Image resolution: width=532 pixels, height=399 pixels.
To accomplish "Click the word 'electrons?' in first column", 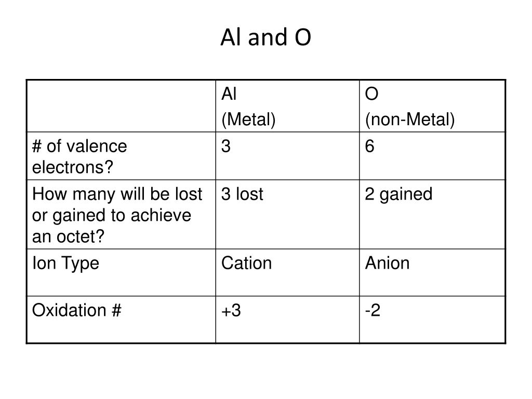I will pos(73,167).
